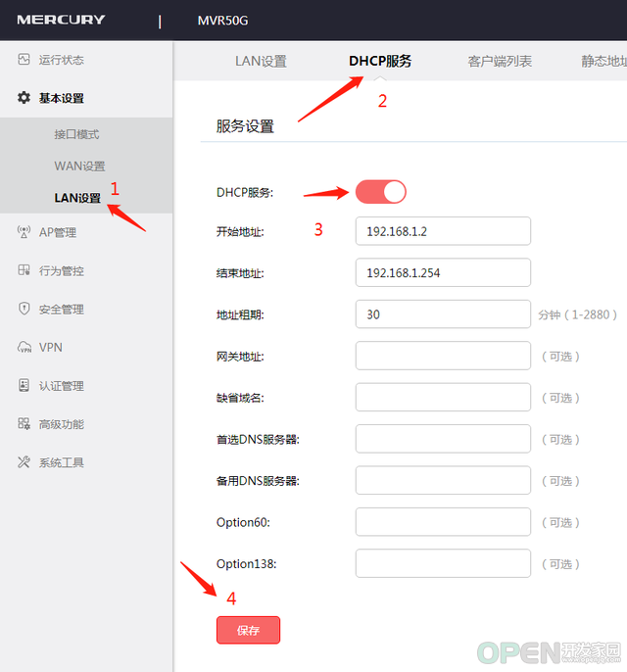627x672 pixels.
Task: Click the 结束地址 field with 192.168.1.254
Action: coord(443,272)
